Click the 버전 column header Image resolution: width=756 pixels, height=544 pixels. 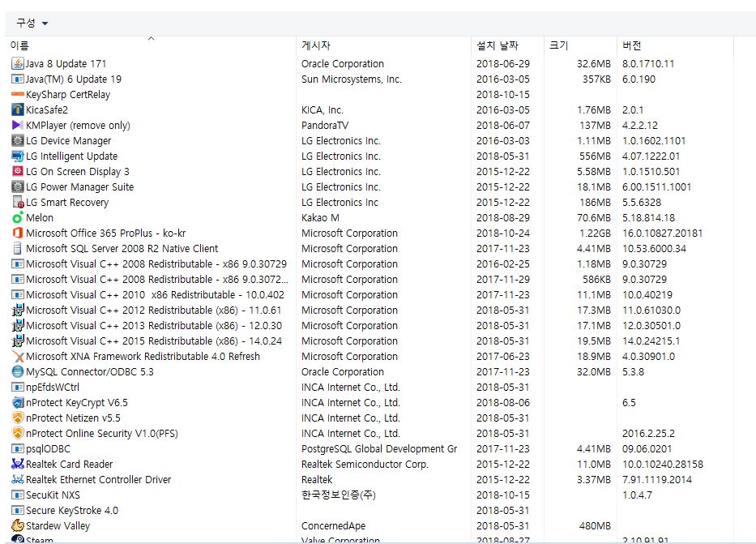click(x=632, y=46)
